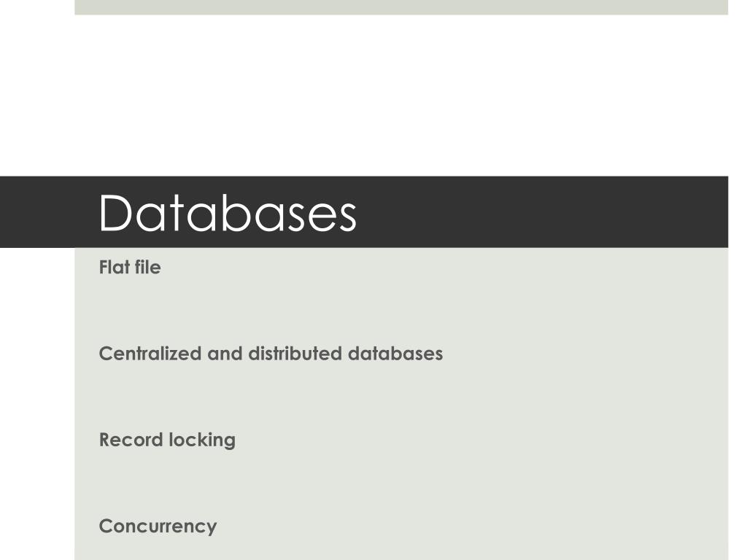
Task: Click the word "distributed" in the bullet list
Action: pos(295,354)
